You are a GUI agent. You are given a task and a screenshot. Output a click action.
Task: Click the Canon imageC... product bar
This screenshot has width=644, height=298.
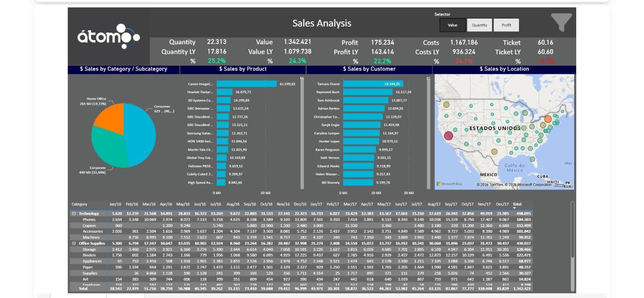[247, 84]
